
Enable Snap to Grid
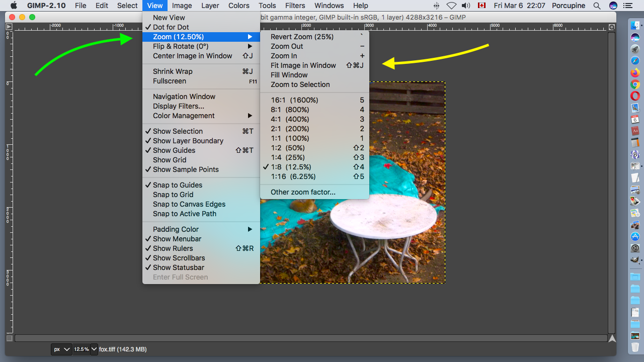pos(201,195)
